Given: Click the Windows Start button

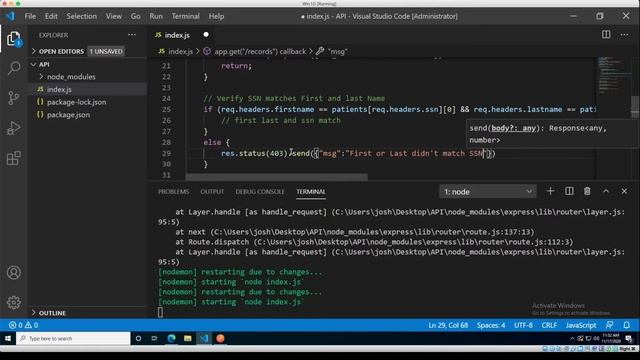Looking at the screenshot, I should point(8,338).
